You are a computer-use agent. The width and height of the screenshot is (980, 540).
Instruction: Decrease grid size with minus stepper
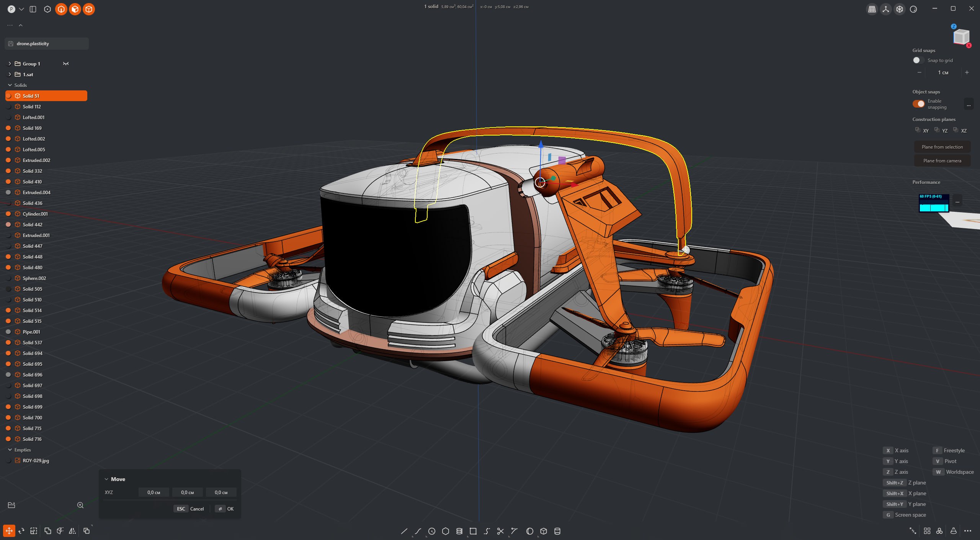(920, 72)
